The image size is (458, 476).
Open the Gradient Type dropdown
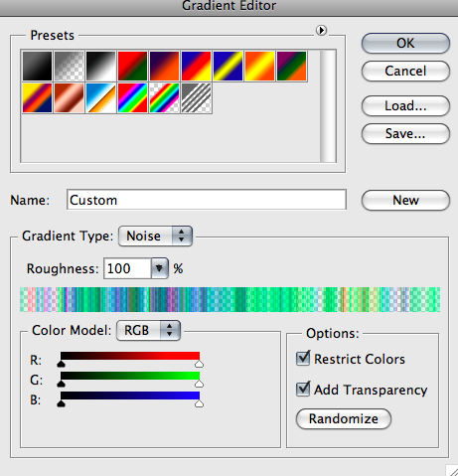pos(155,237)
